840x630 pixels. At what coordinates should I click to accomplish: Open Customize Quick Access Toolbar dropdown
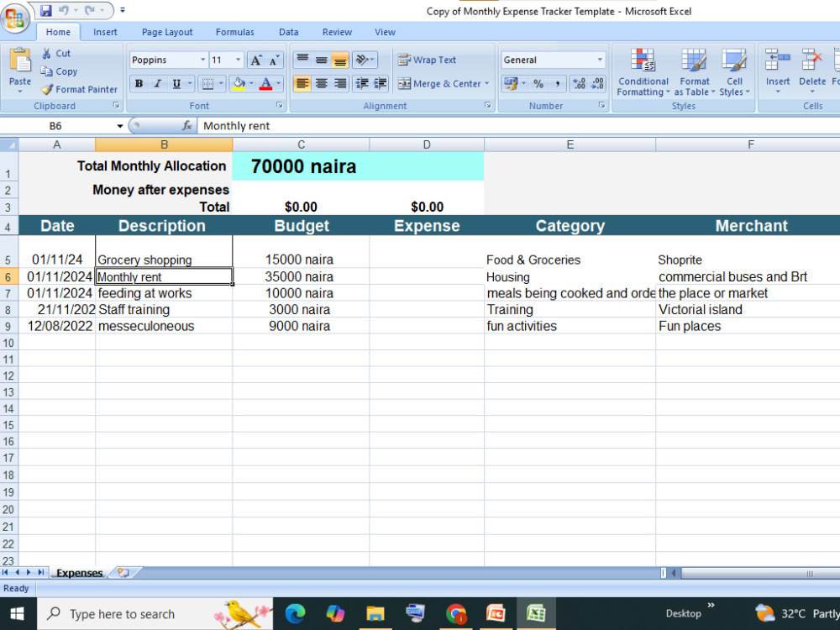tap(123, 10)
